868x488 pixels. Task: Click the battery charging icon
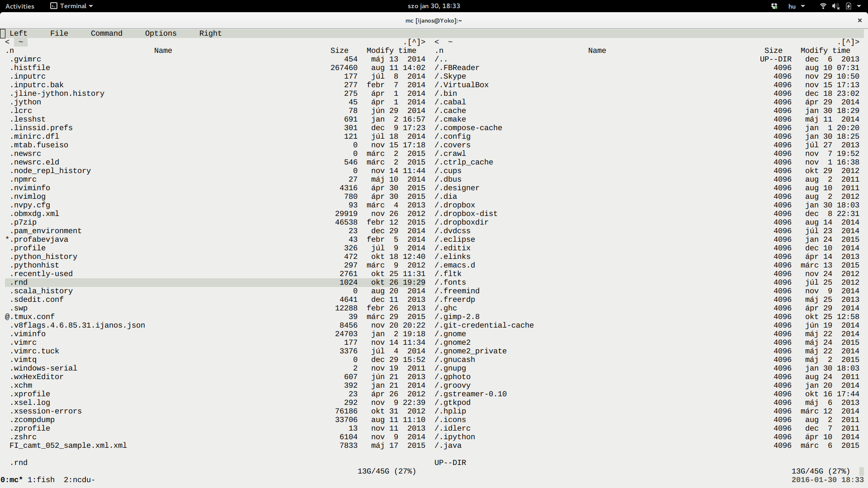[x=848, y=6]
